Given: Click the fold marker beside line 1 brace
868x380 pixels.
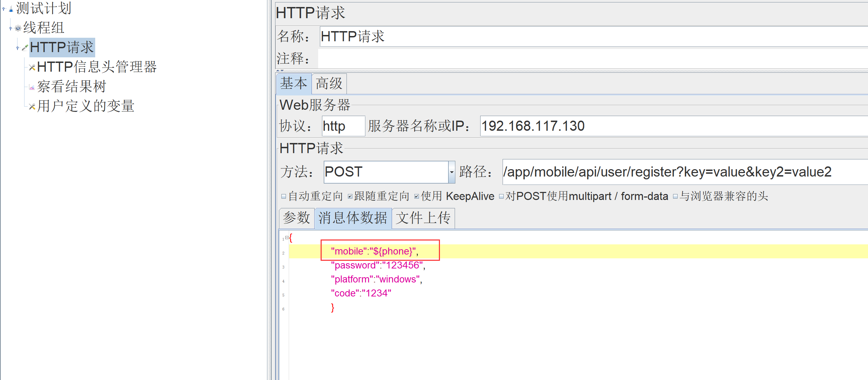Looking at the screenshot, I should pos(287,238).
